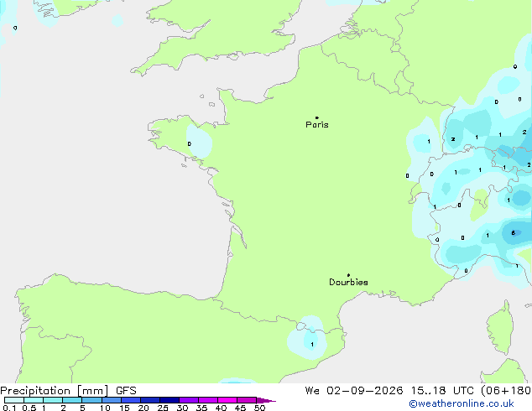Click the rain value 2 east of France
532x411 pixels.
[x=453, y=139]
